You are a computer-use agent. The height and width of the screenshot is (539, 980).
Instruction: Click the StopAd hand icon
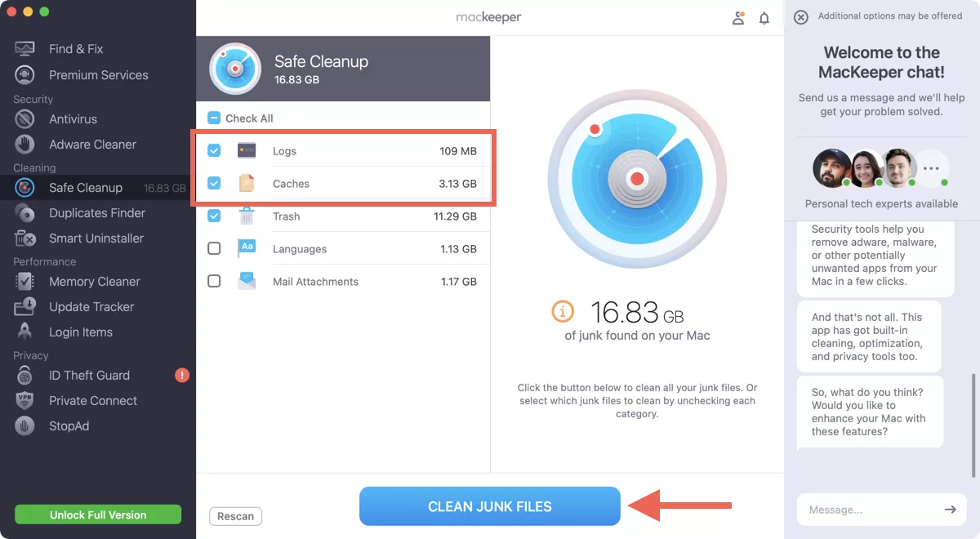click(25, 426)
